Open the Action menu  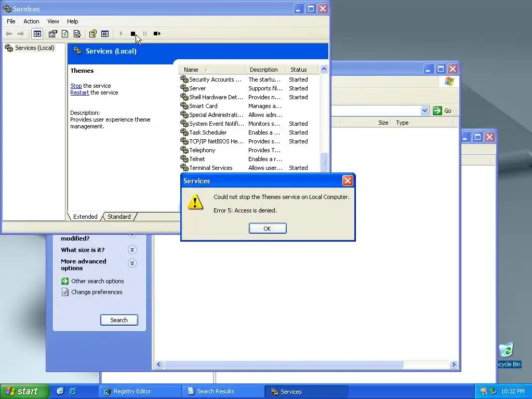[31, 21]
